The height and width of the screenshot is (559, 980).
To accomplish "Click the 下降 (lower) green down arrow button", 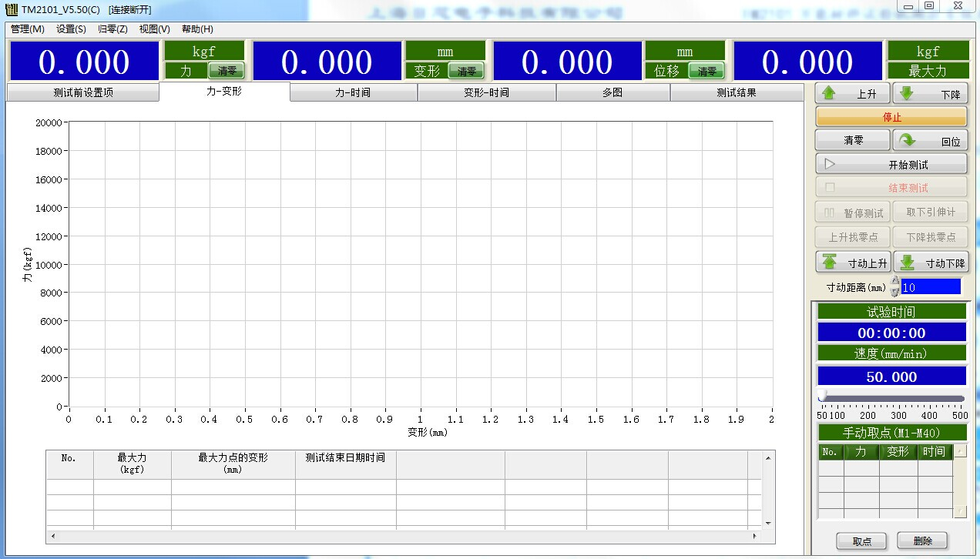I will pyautogui.click(x=930, y=94).
